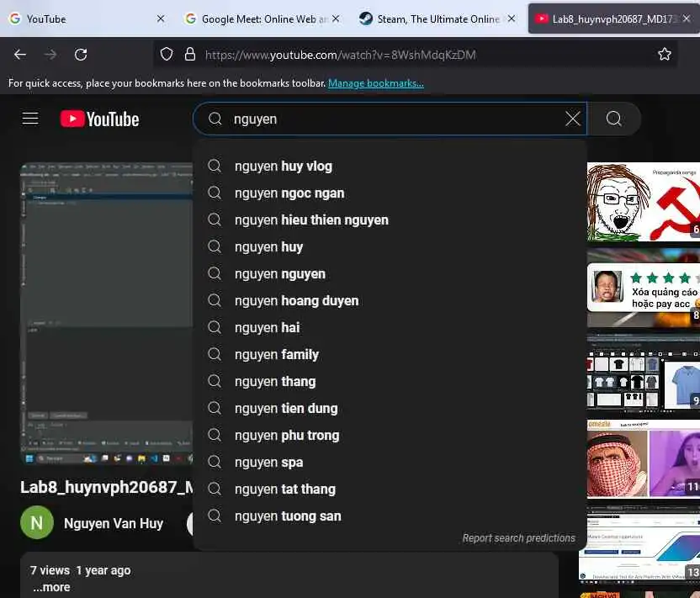Expand description with ...more
This screenshot has width=700, height=598.
(x=51, y=587)
